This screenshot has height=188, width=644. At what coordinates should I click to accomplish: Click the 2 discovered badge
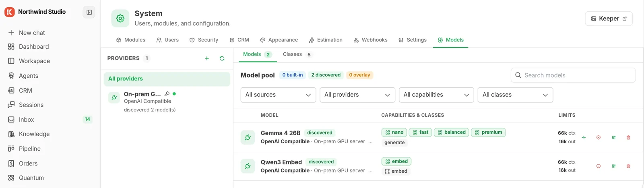point(326,75)
